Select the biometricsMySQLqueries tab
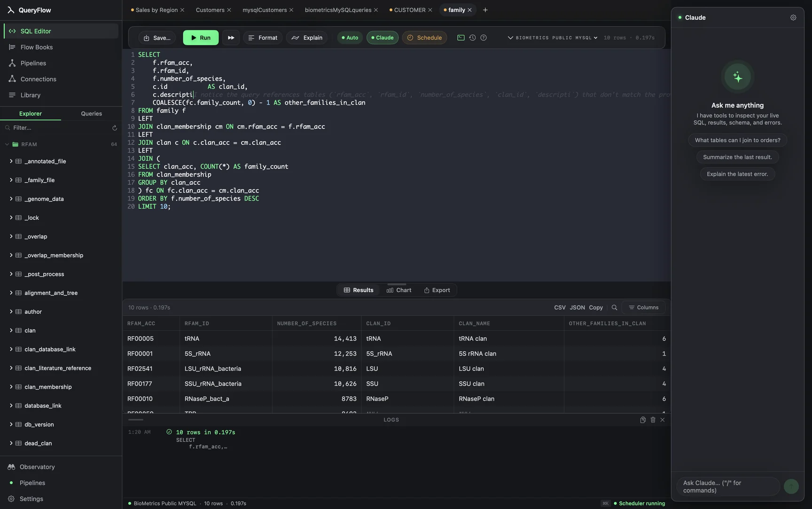This screenshot has width=812, height=509. tap(338, 10)
